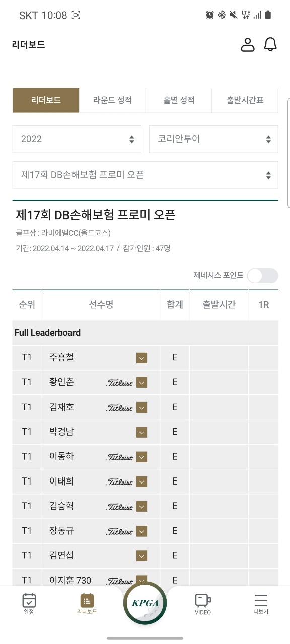
Task: Open the 2022 year dropdown
Action: pos(77,139)
